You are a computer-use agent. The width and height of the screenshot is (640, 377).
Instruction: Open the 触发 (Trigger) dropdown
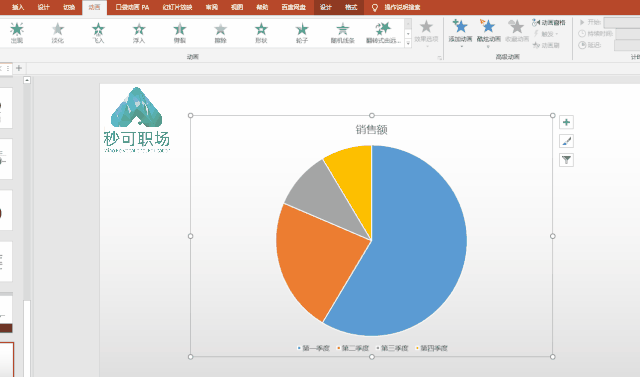tap(546, 34)
